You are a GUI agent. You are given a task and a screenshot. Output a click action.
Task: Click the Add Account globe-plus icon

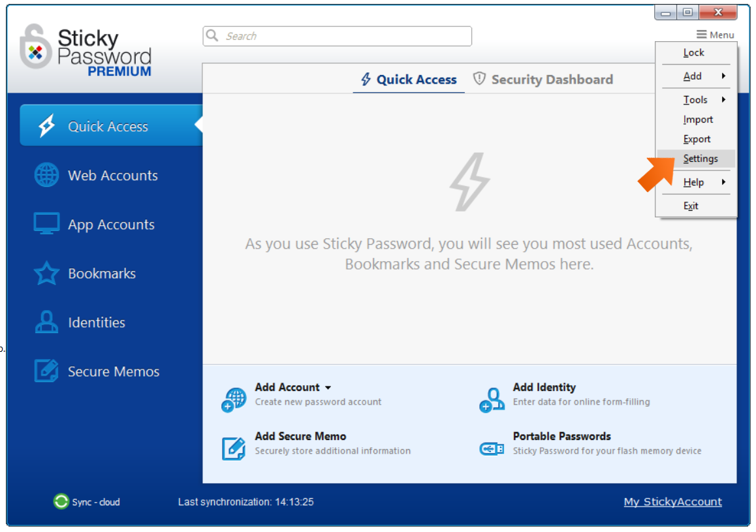(234, 400)
